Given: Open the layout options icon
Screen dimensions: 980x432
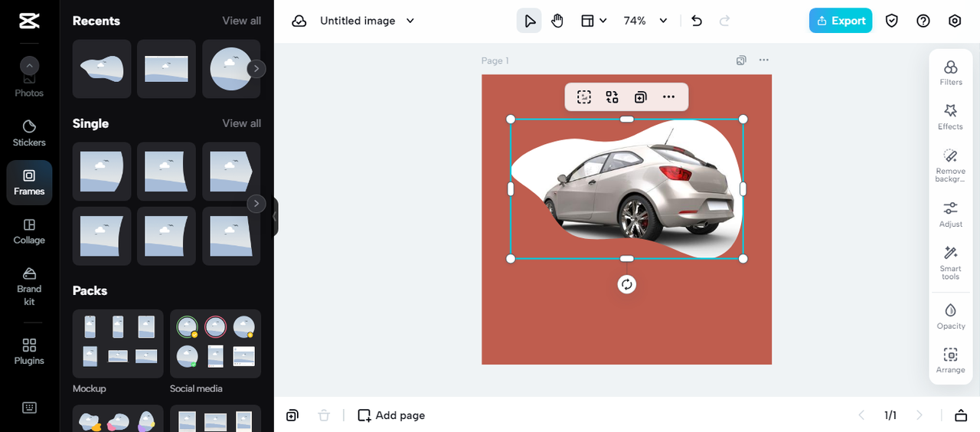Looking at the screenshot, I should 593,21.
